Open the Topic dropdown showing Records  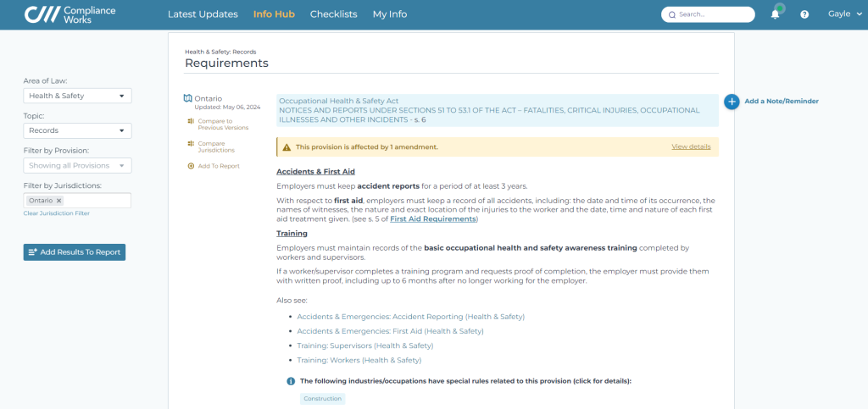(77, 130)
